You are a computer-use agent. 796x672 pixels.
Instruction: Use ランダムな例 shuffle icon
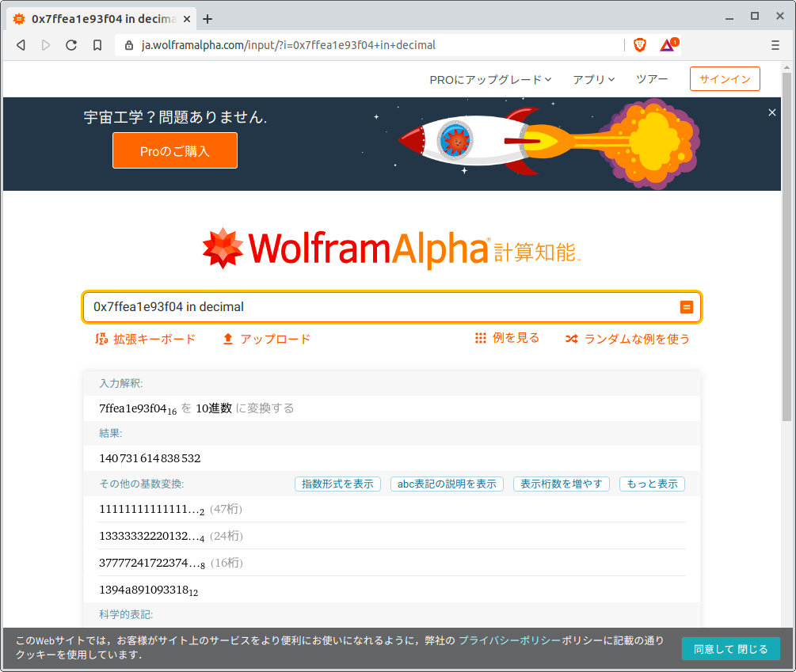pos(571,338)
